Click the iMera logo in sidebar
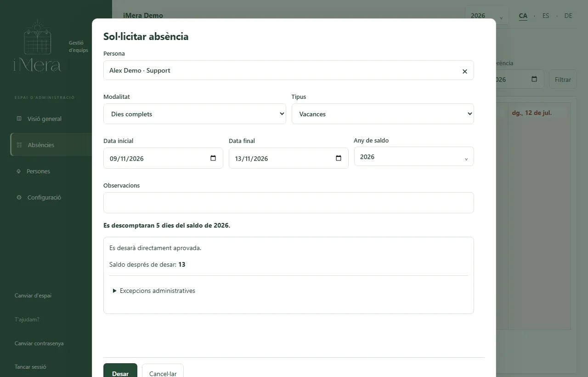 click(37, 46)
